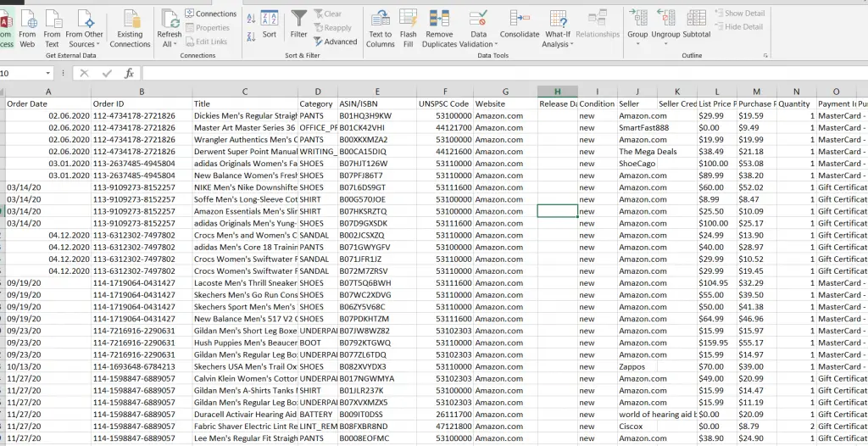This screenshot has width=868, height=446.
Task: Select column D header
Action: point(318,92)
